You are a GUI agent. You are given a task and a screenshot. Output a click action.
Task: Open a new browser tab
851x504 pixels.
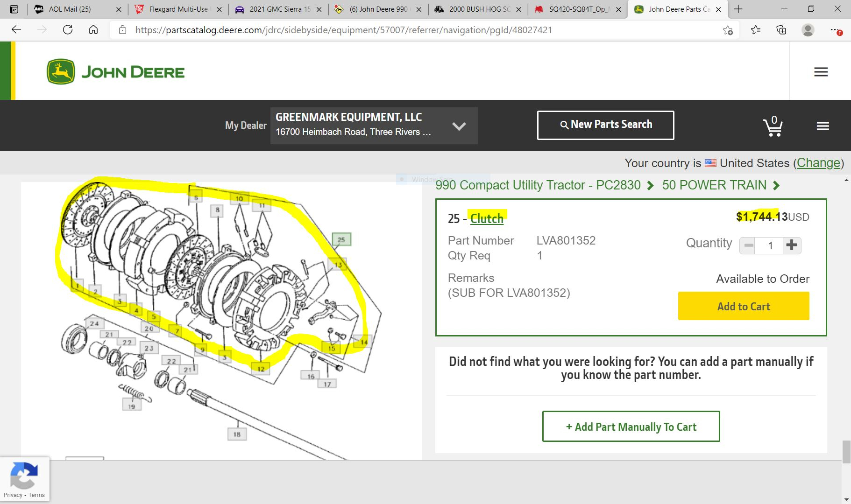738,9
